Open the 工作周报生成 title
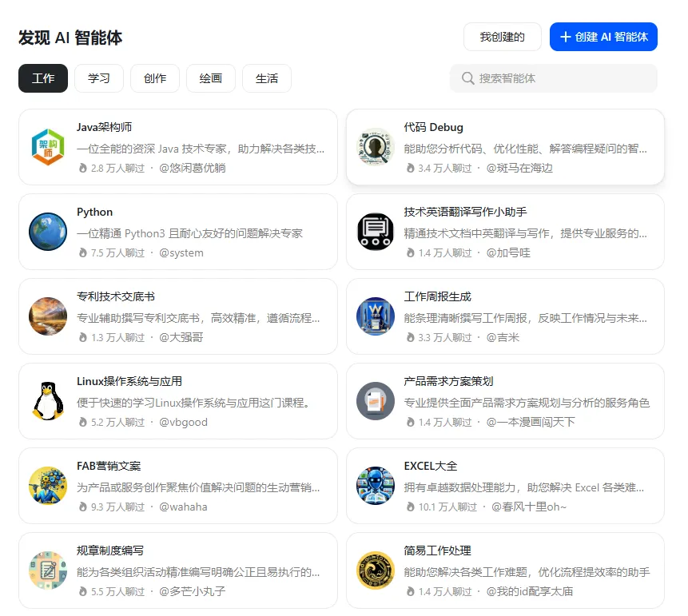688x616 pixels. tap(437, 296)
